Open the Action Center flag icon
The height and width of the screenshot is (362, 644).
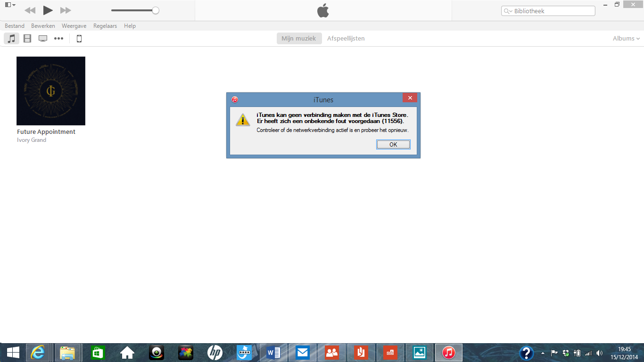point(554,353)
